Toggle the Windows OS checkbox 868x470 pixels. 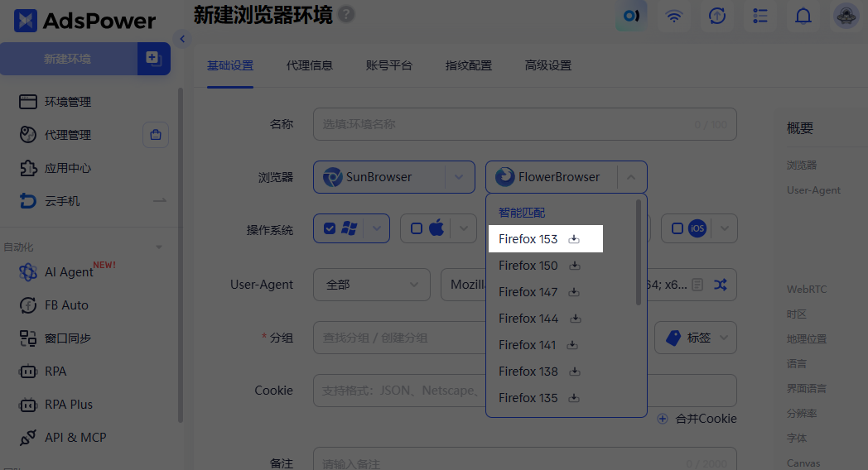330,228
